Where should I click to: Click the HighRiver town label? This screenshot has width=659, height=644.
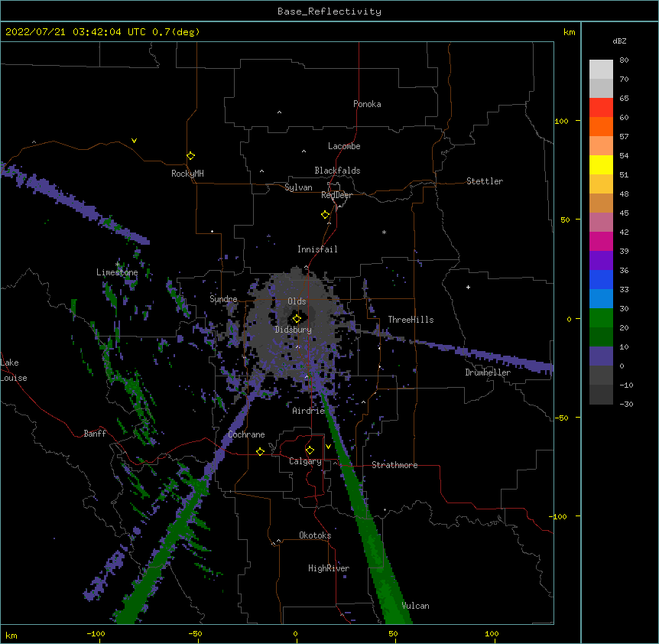[329, 568]
